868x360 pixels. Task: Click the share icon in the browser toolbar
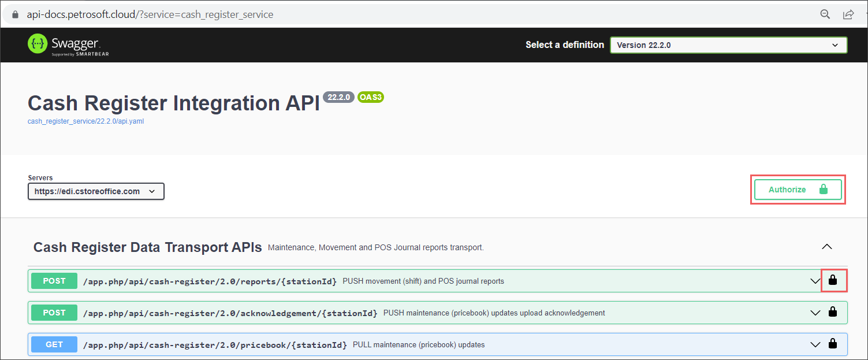(848, 14)
